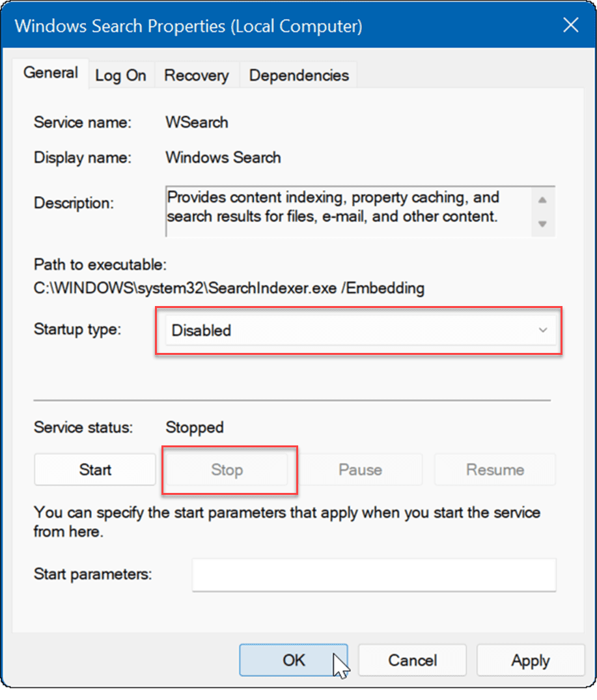Close the Windows Search Properties dialog

click(570, 26)
